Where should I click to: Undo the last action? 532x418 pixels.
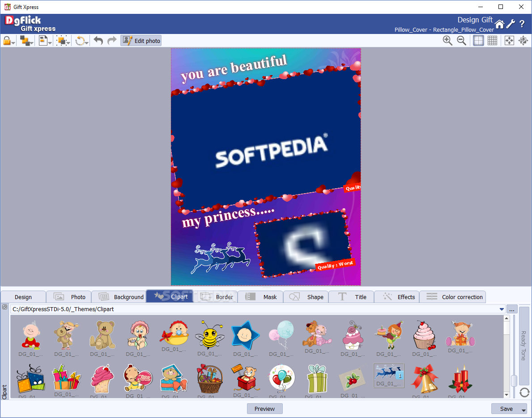click(98, 41)
